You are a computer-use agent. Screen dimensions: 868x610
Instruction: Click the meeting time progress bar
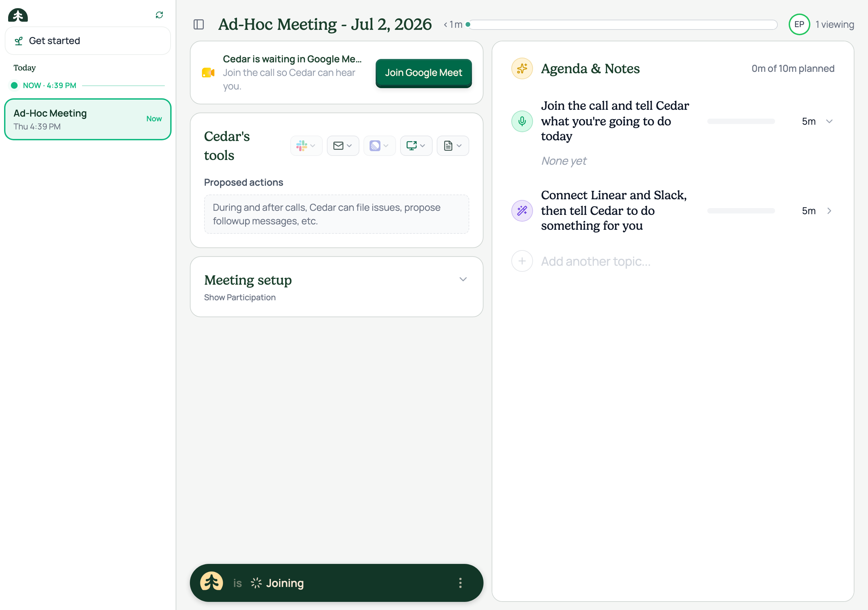pyautogui.click(x=622, y=24)
